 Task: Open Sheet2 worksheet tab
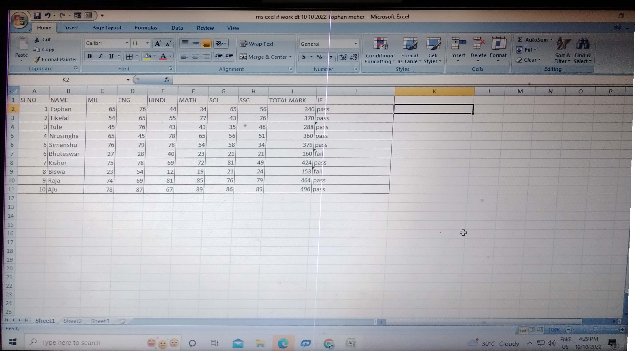[73, 321]
